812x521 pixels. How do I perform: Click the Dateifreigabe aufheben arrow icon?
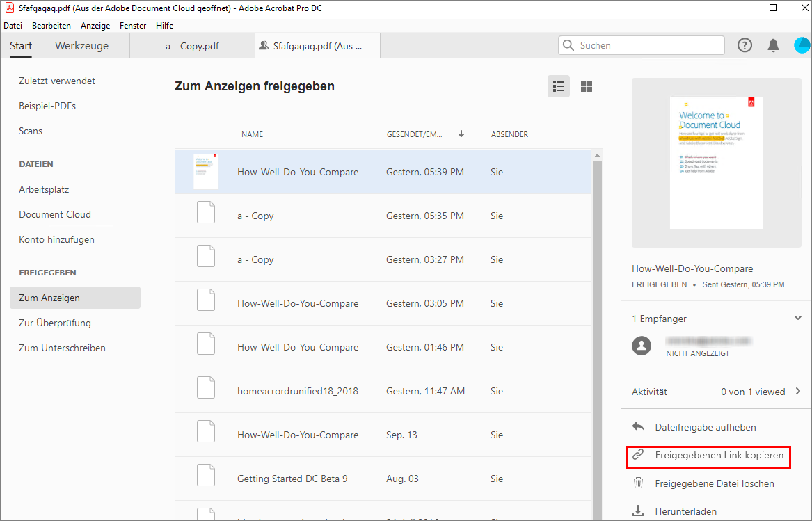[x=638, y=426]
